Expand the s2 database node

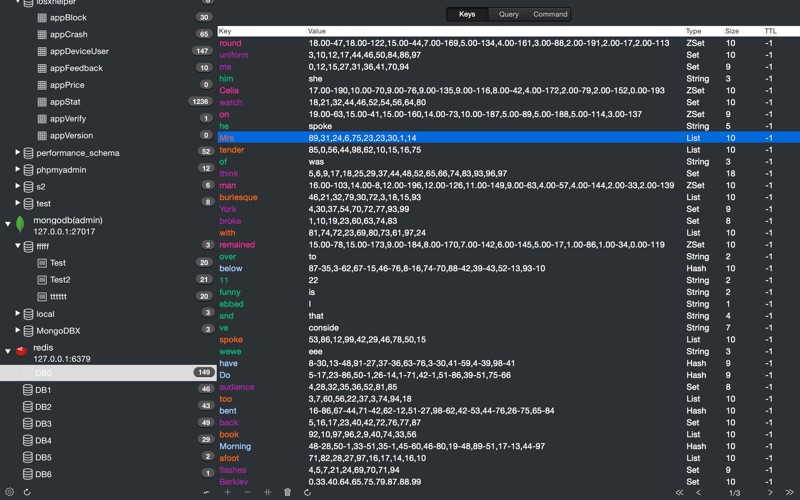17,186
